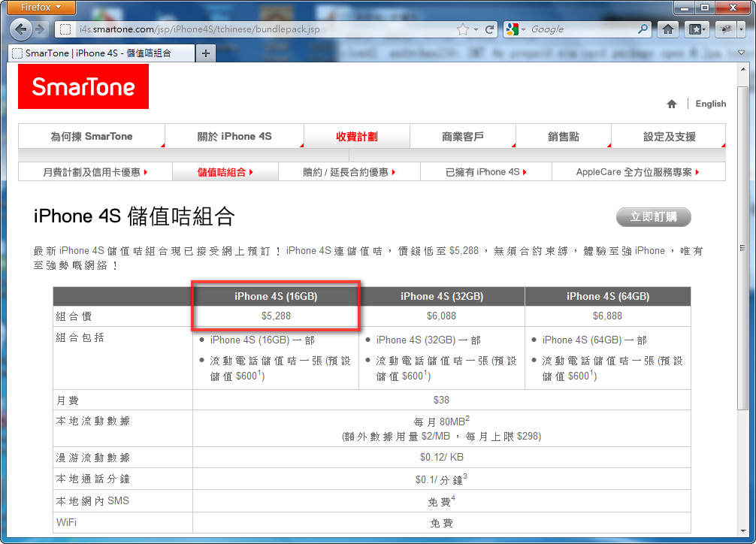
Task: Click the magnifier search icon in search box
Action: (643, 29)
